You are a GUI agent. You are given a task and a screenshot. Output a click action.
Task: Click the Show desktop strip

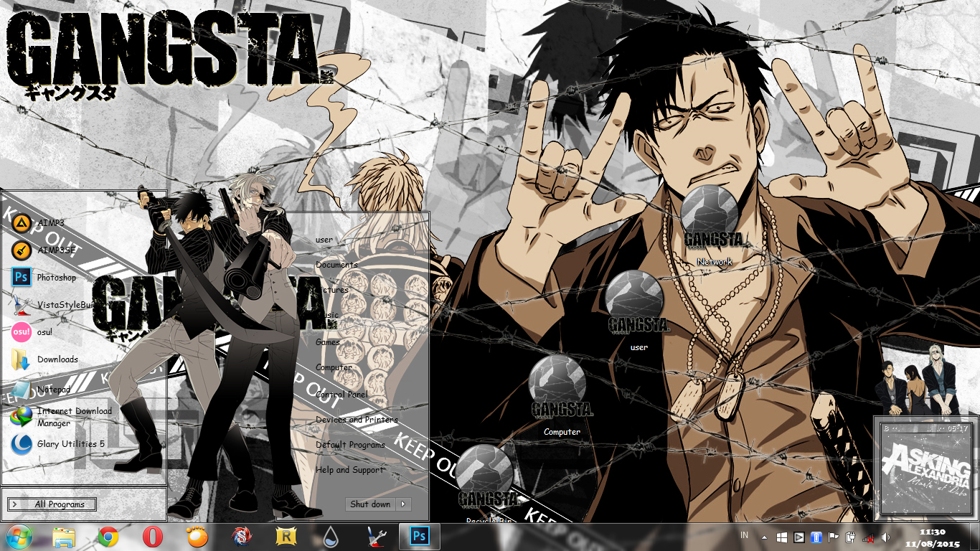[974, 537]
